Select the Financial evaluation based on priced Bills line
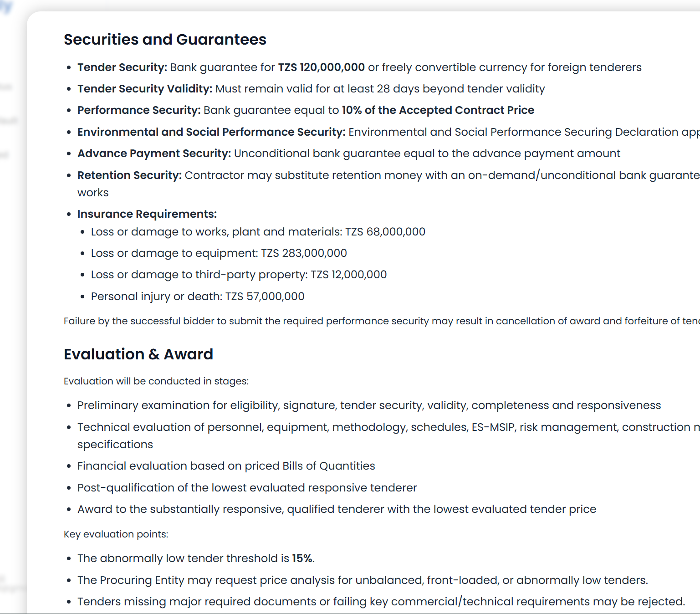The width and height of the screenshot is (700, 614). pyautogui.click(x=226, y=466)
